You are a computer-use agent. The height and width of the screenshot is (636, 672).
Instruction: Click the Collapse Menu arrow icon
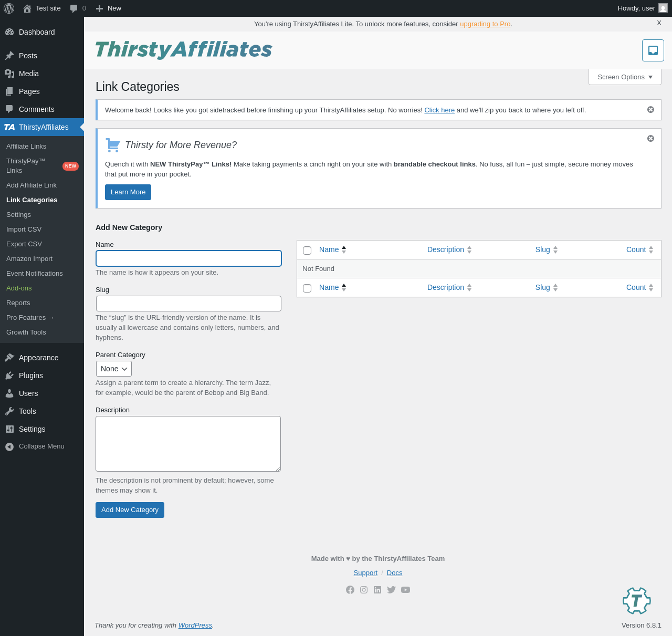pos(9,446)
